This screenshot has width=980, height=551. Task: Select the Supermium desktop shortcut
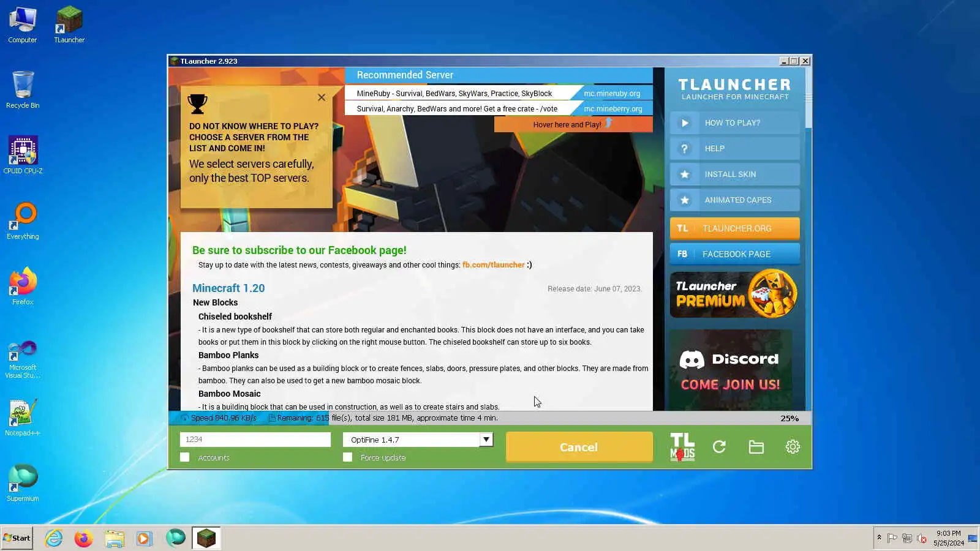pos(23,484)
